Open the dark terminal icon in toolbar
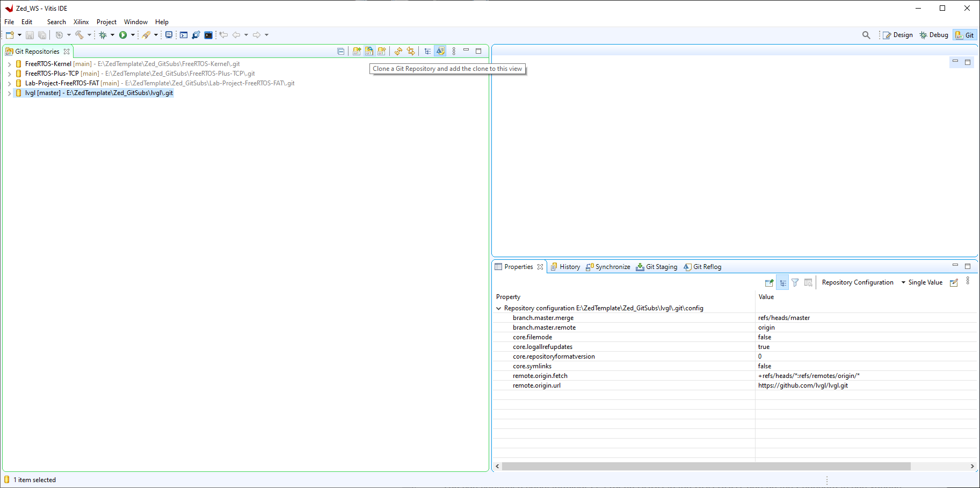980x488 pixels. [208, 35]
